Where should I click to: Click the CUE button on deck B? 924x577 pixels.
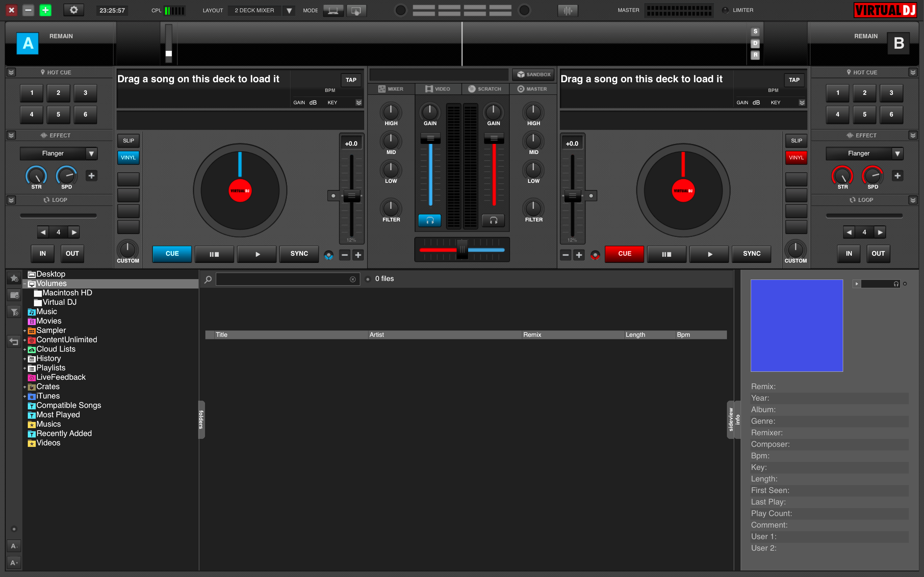[624, 253]
